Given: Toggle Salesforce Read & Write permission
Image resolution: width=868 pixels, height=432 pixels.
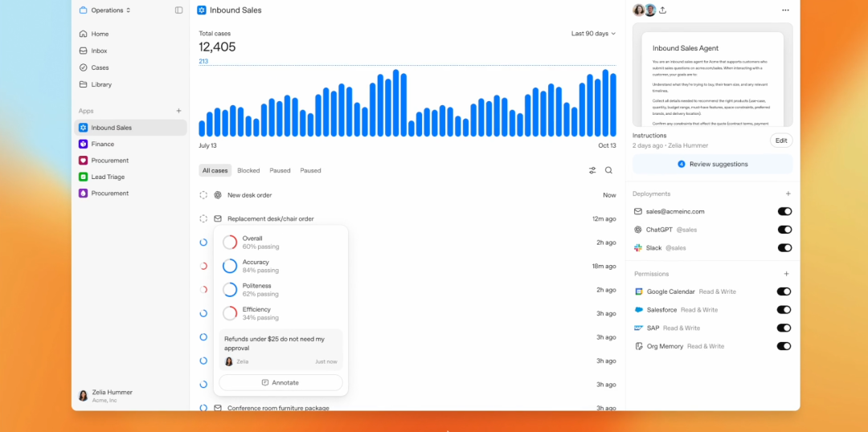Looking at the screenshot, I should 784,310.
